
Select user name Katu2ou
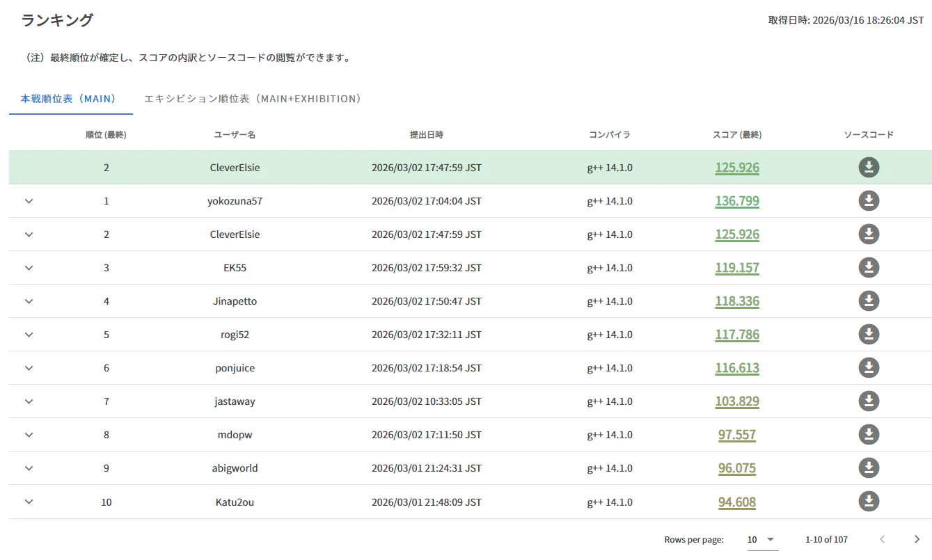point(235,502)
